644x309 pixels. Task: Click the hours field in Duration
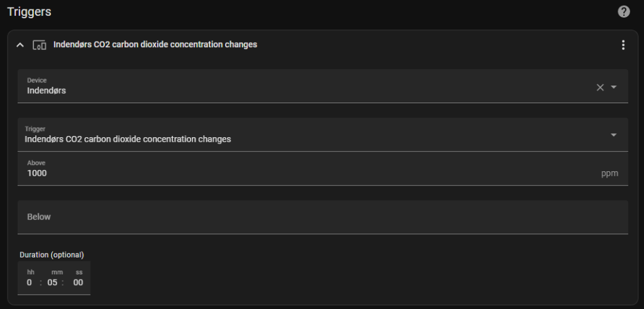pyautogui.click(x=30, y=283)
